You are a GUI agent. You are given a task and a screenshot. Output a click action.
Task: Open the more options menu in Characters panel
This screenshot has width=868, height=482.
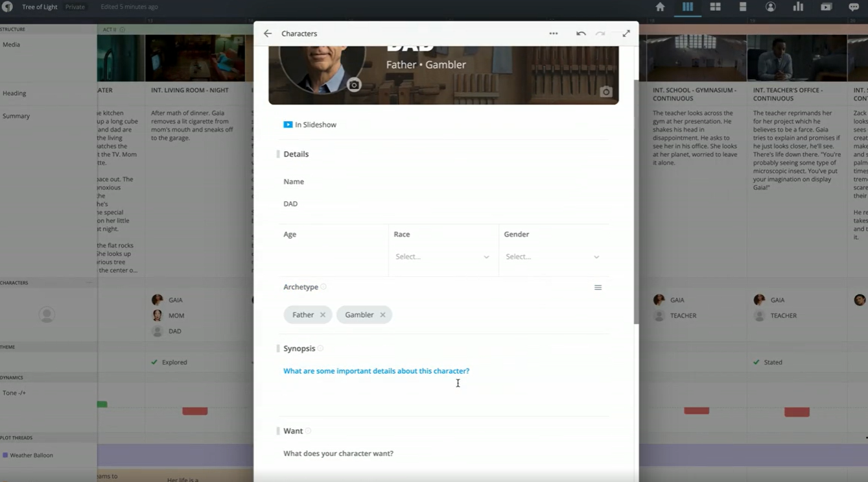tap(553, 33)
